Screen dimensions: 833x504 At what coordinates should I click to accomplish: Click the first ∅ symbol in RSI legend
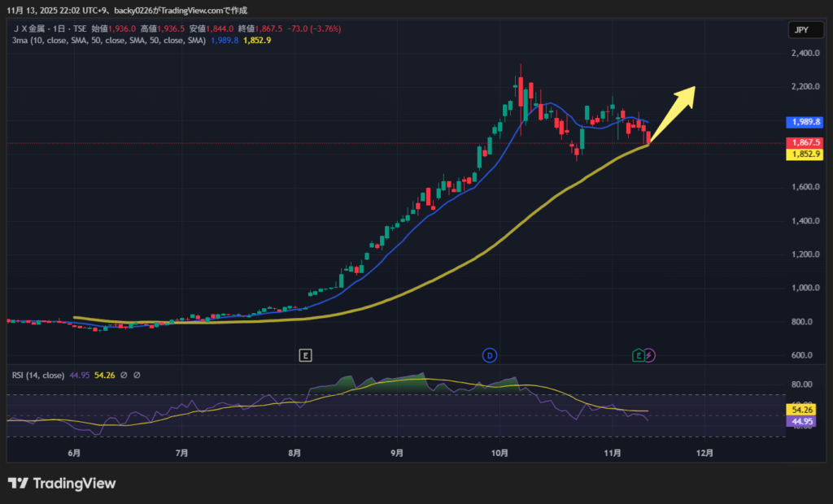124,375
